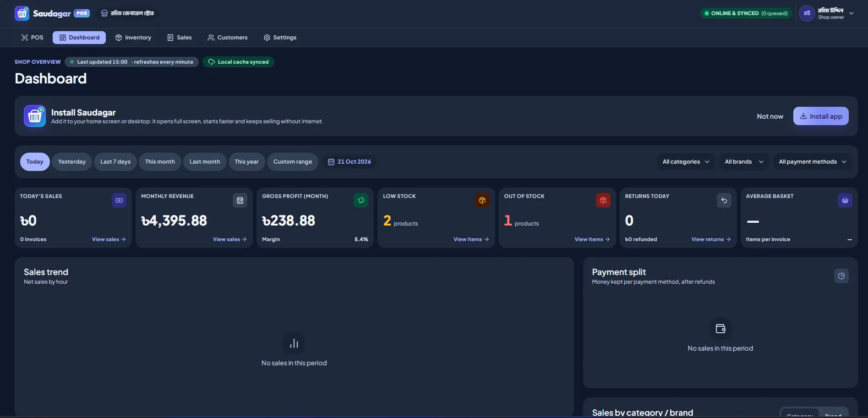Open the 21 Oct 2026 date selector
This screenshot has width=868, height=418.
point(349,162)
